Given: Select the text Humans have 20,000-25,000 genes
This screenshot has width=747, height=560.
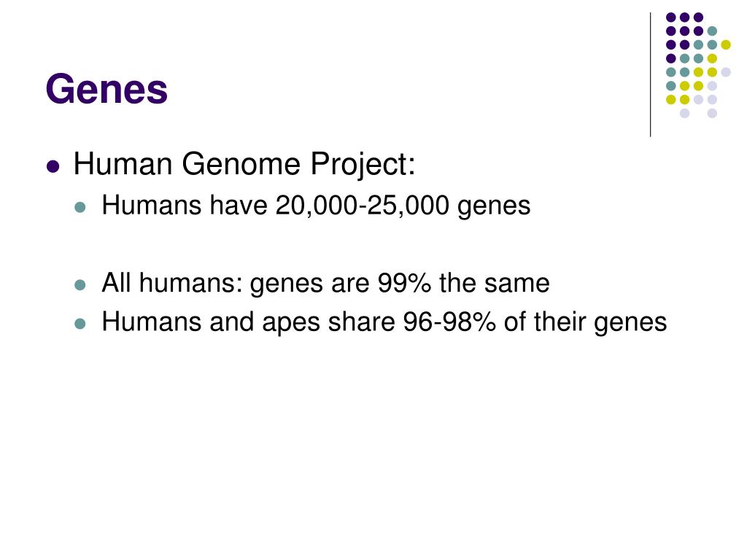Looking at the screenshot, I should click(317, 206).
